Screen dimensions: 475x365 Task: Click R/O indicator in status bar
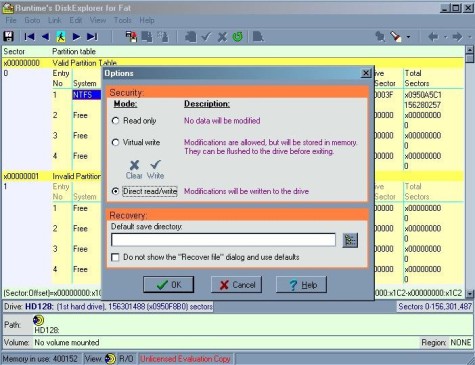(x=126, y=359)
